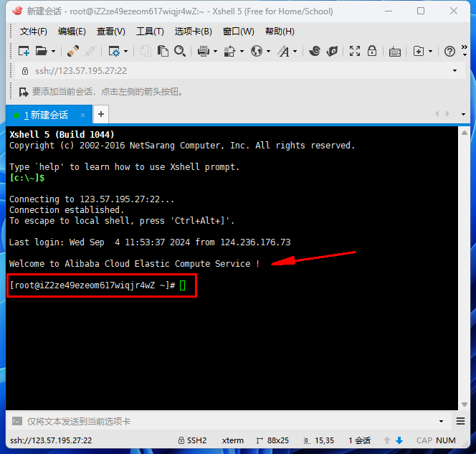Open the session Properties gear icon
This screenshot has height=454, width=476.
point(114,51)
